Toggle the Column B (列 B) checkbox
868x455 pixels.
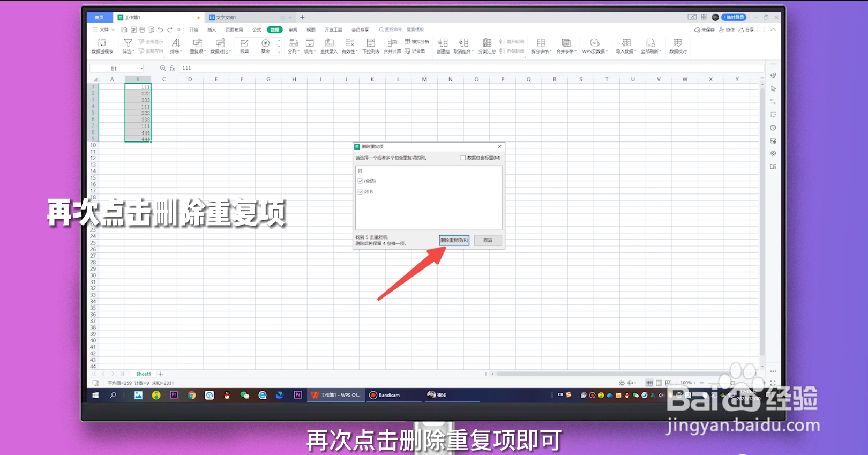click(x=360, y=191)
